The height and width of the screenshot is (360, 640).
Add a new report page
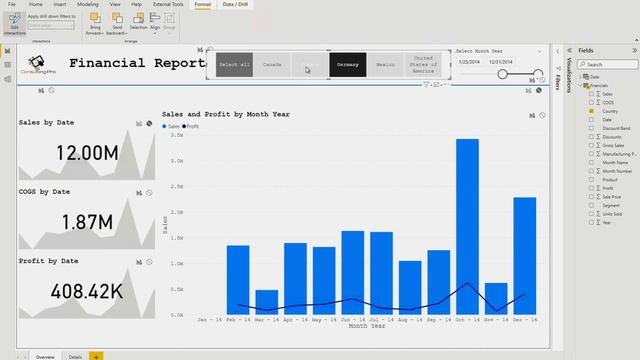[x=96, y=356]
